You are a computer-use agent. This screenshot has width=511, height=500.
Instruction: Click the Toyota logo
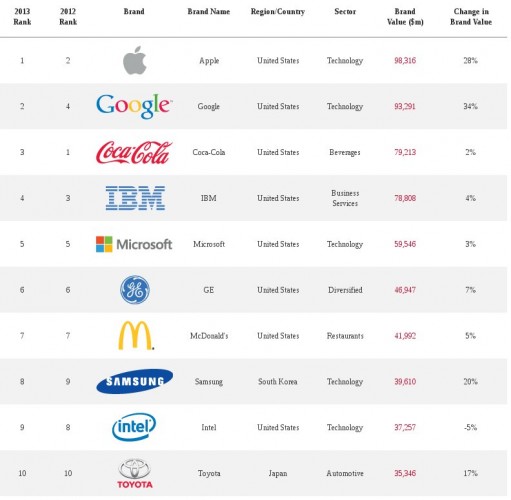click(135, 474)
